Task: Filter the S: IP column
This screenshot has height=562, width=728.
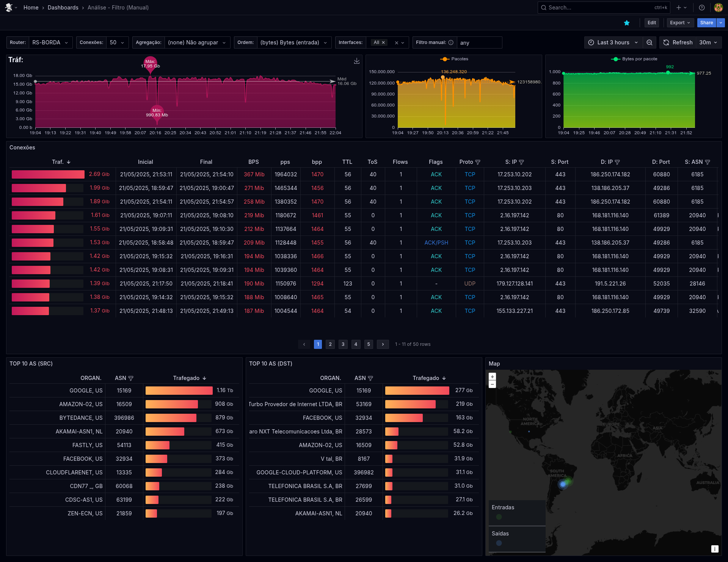Action: [x=522, y=162]
